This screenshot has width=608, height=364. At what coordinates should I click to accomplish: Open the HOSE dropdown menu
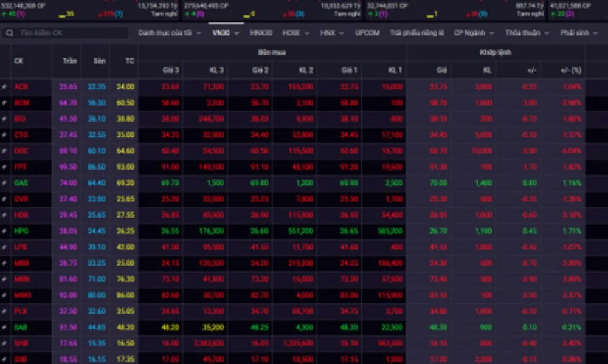(295, 33)
